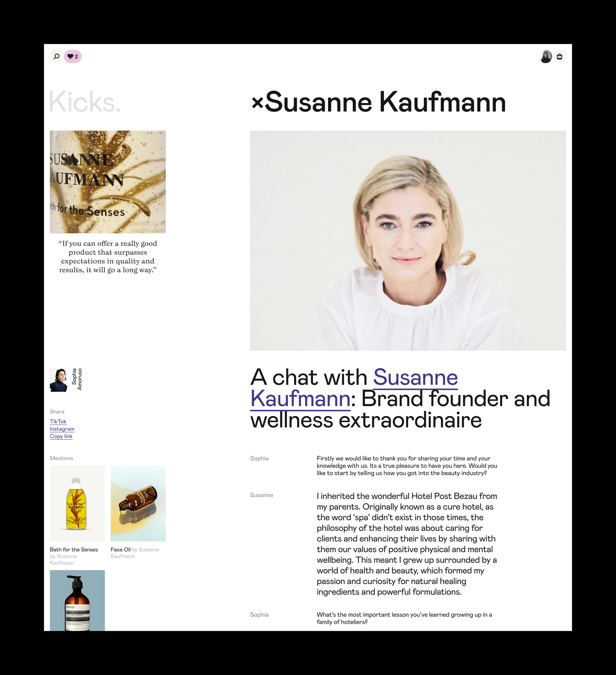This screenshot has width=616, height=675.
Task: View the Susanne Kaufmann portrait image
Action: [x=408, y=241]
